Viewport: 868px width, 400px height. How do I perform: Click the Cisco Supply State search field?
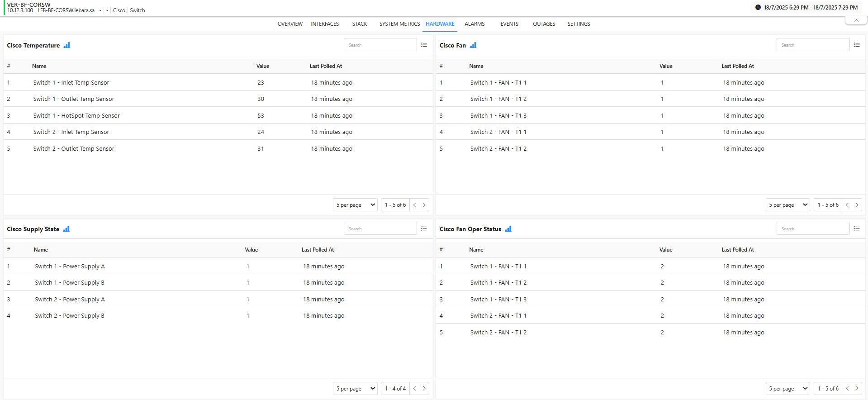[380, 229]
